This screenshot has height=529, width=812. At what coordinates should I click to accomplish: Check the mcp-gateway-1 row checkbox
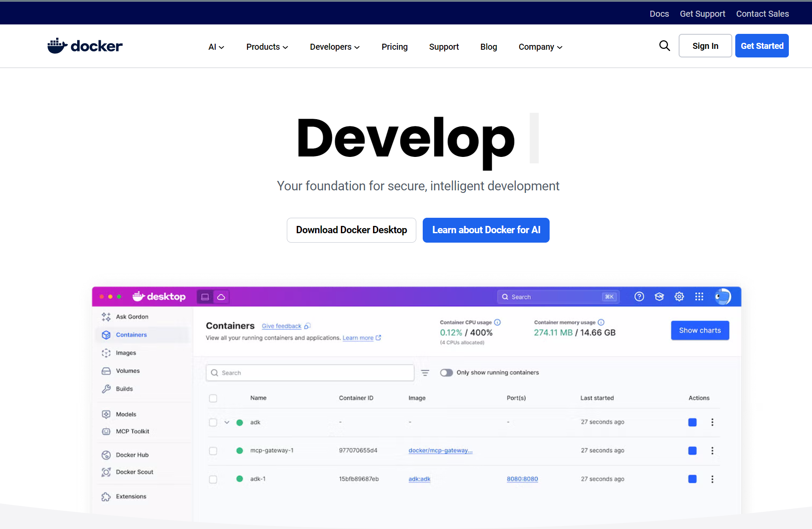(x=213, y=451)
